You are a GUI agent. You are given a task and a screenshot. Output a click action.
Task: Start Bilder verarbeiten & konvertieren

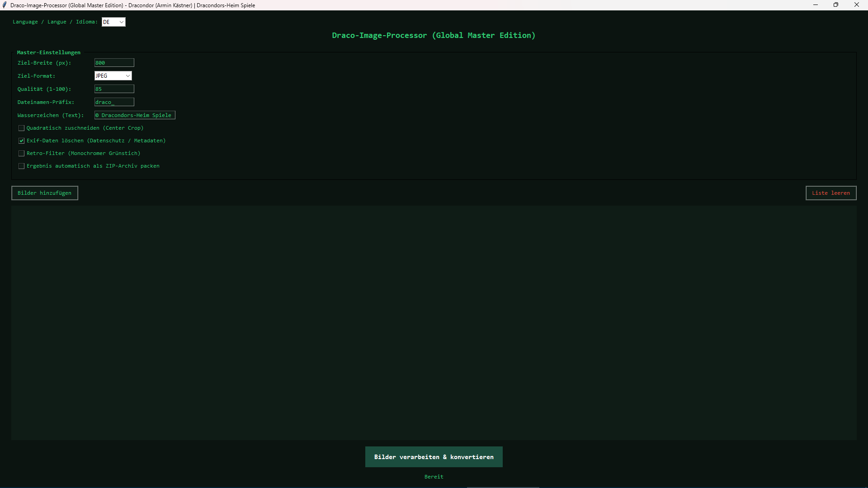[434, 457]
